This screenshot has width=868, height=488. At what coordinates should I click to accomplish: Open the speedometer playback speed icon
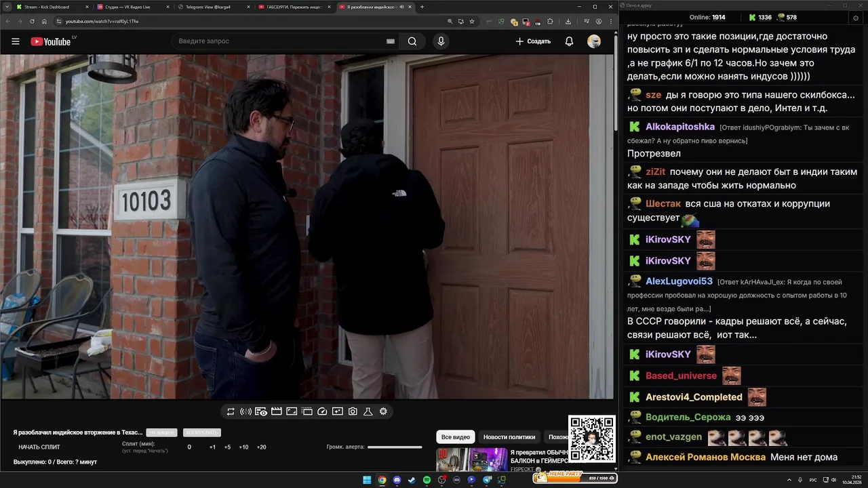click(x=322, y=411)
